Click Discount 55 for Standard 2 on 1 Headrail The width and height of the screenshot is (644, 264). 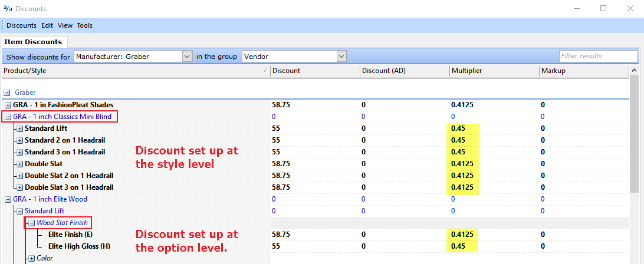[x=276, y=140]
